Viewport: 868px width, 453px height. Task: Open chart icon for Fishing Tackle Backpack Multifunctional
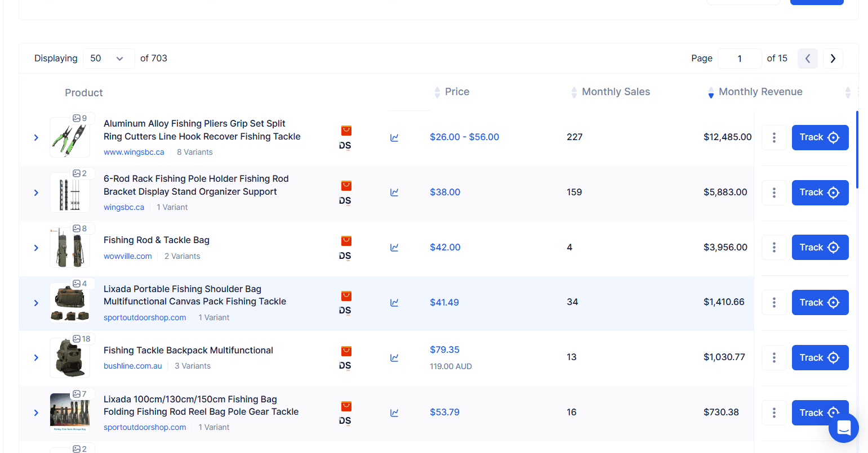394,358
